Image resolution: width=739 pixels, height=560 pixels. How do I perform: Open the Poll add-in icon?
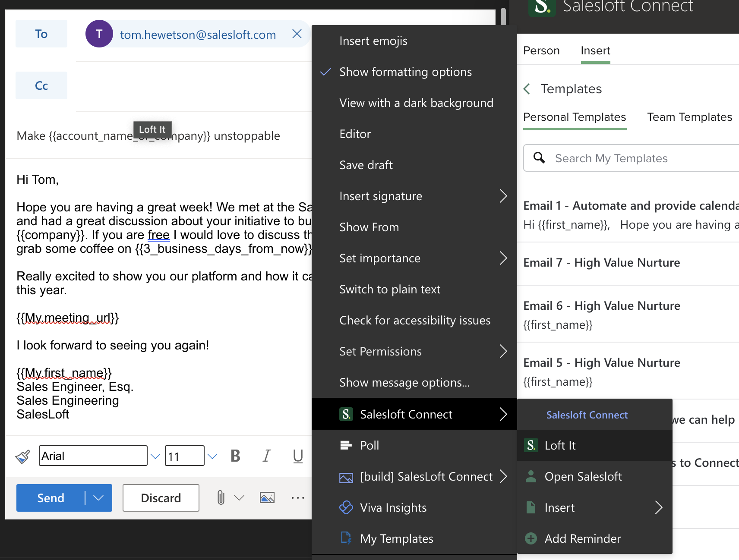pyautogui.click(x=345, y=445)
